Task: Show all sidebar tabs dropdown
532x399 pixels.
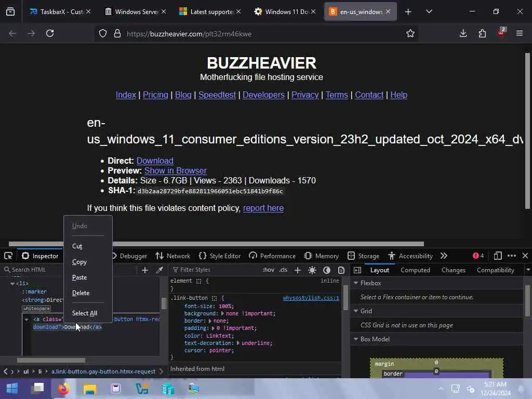Action: (x=528, y=270)
